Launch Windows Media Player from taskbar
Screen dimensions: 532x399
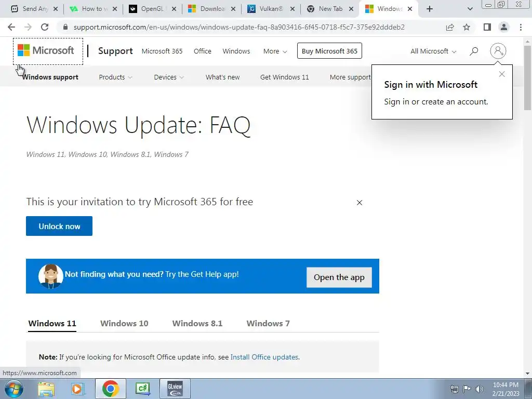[77, 389]
